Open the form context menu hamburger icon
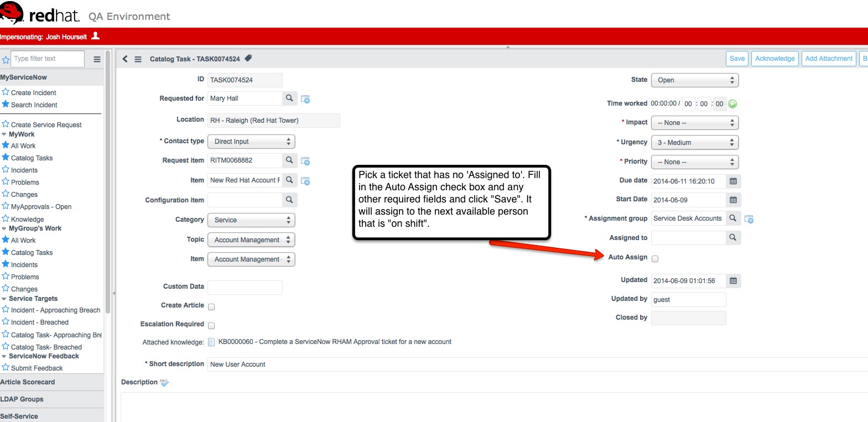868x422 pixels. coord(138,59)
